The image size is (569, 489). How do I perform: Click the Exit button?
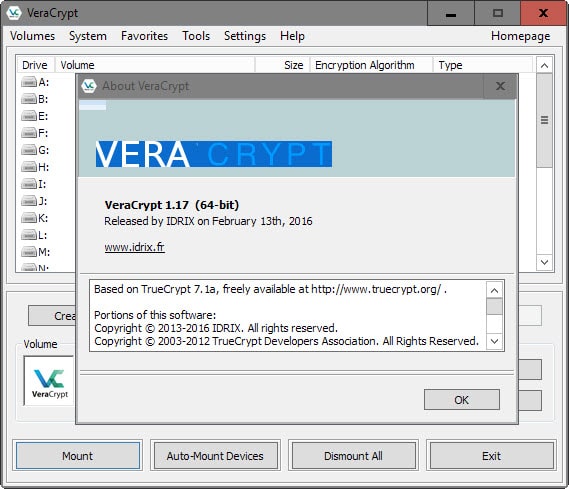491,456
